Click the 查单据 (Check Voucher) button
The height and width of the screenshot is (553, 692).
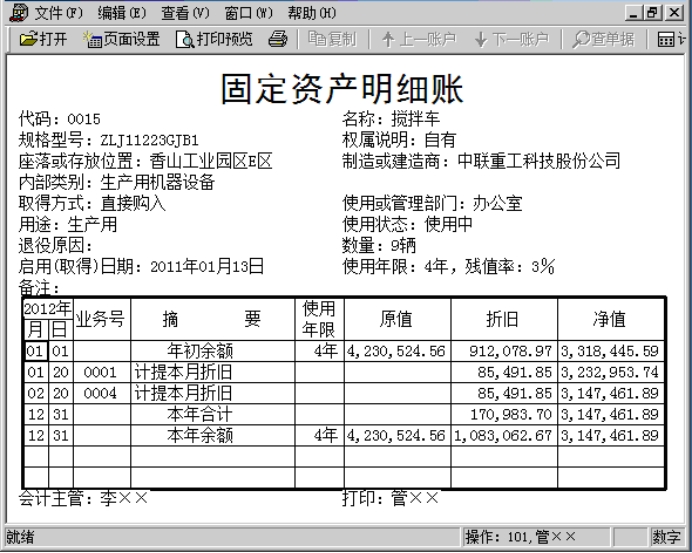coord(604,40)
